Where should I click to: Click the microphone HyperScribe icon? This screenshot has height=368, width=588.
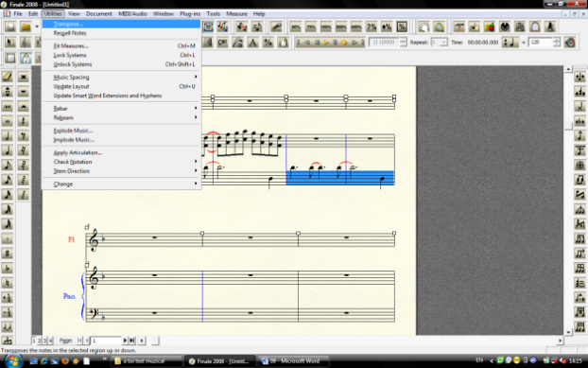pyautogui.click(x=276, y=27)
